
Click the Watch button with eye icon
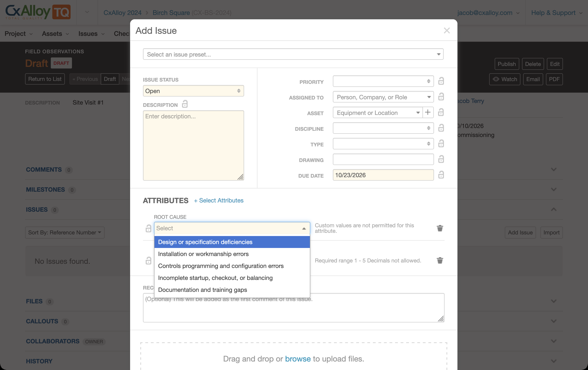[505, 79]
